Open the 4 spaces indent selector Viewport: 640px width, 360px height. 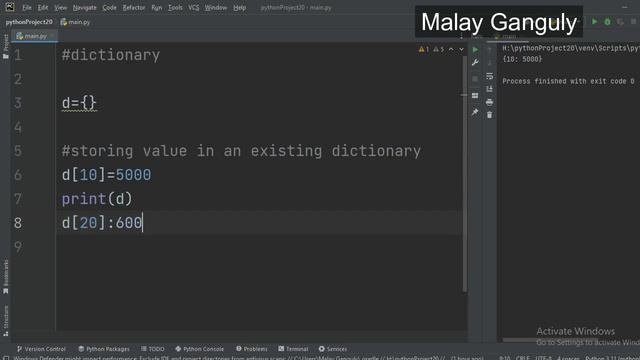point(568,358)
